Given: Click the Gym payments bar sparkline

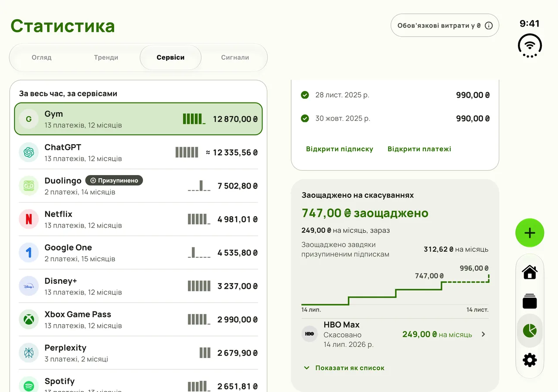Looking at the screenshot, I should point(194,119).
